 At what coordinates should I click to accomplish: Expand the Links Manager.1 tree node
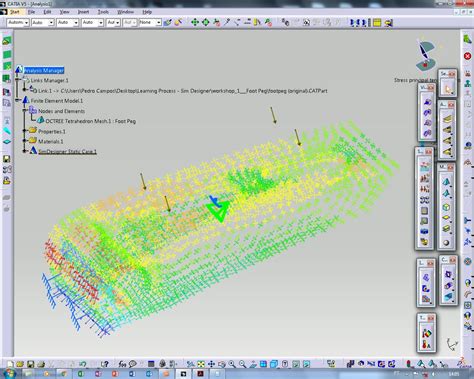[x=18, y=80]
